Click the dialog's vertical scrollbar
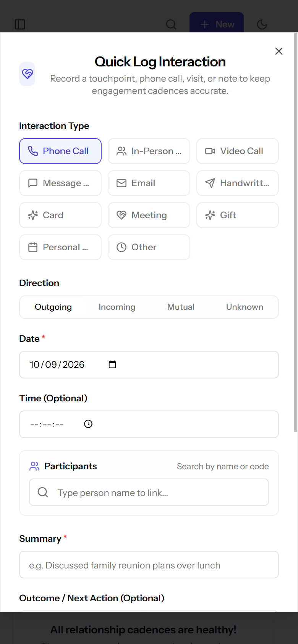The height and width of the screenshot is (644, 298). [296, 233]
